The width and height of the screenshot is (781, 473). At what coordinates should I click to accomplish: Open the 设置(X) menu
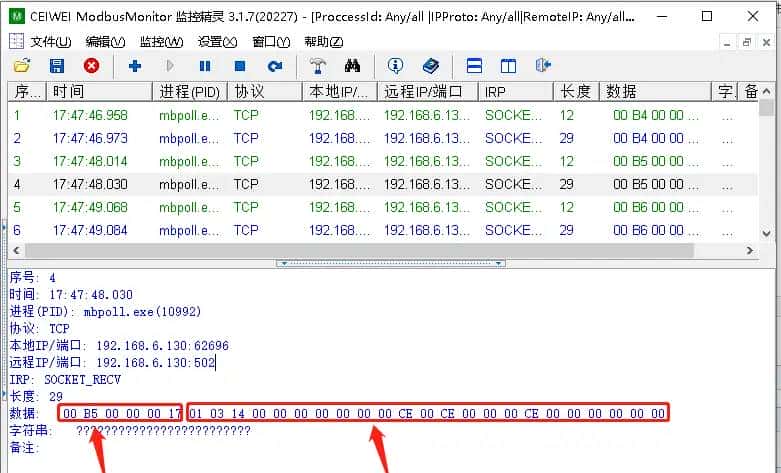pyautogui.click(x=217, y=42)
